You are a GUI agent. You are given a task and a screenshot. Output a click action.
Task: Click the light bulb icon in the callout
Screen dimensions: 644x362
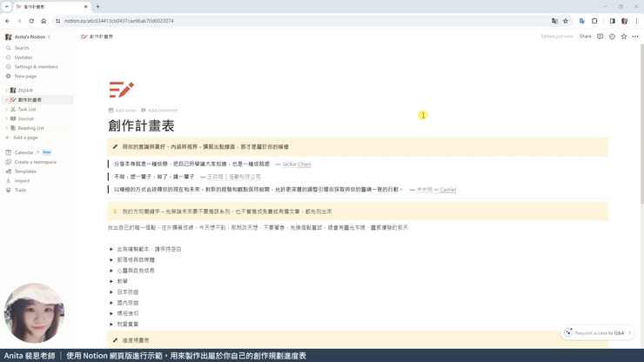pos(115,211)
